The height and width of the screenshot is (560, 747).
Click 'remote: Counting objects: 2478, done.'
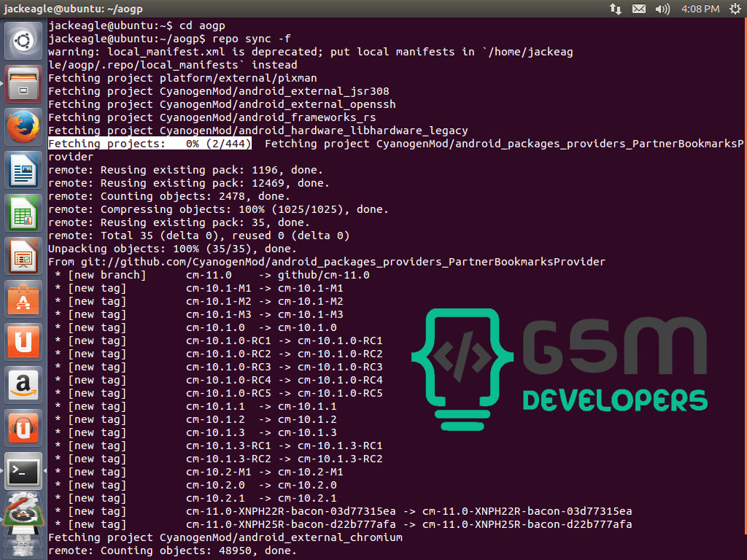click(x=169, y=196)
